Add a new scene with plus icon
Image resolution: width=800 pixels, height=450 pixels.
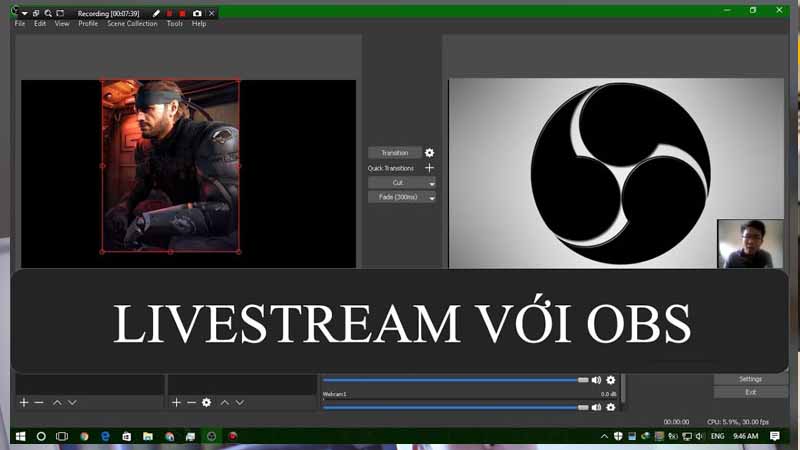click(x=24, y=403)
